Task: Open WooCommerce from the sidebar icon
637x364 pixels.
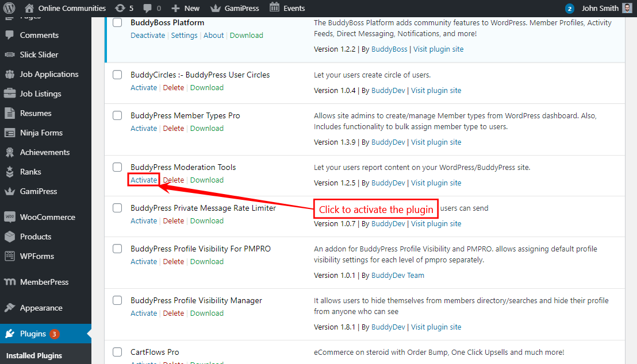Action: (x=10, y=217)
